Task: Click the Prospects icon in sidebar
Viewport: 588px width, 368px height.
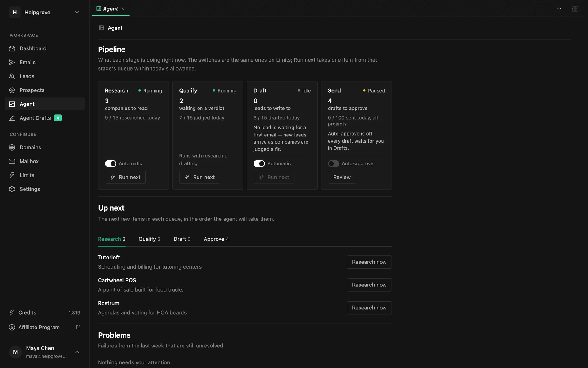Action: click(12, 90)
